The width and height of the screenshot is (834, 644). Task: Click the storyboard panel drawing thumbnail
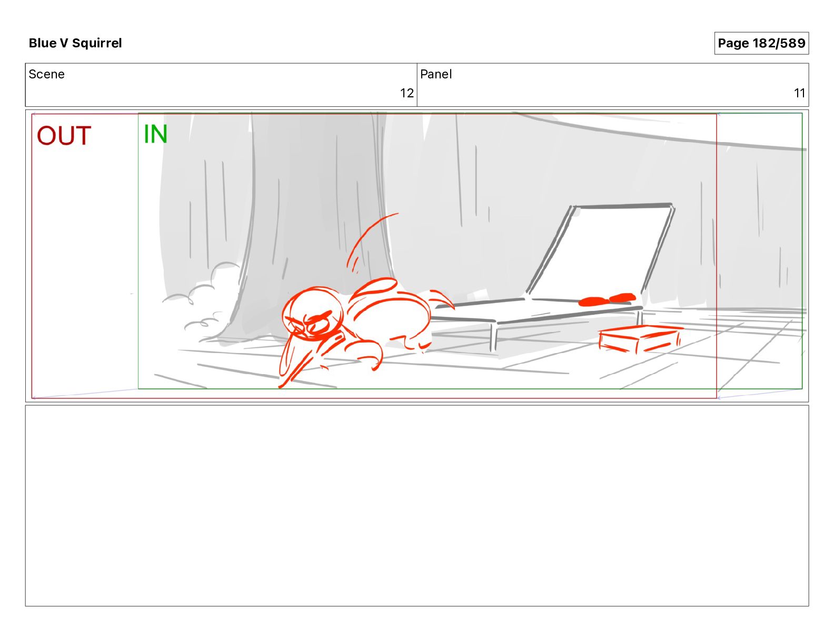click(417, 256)
